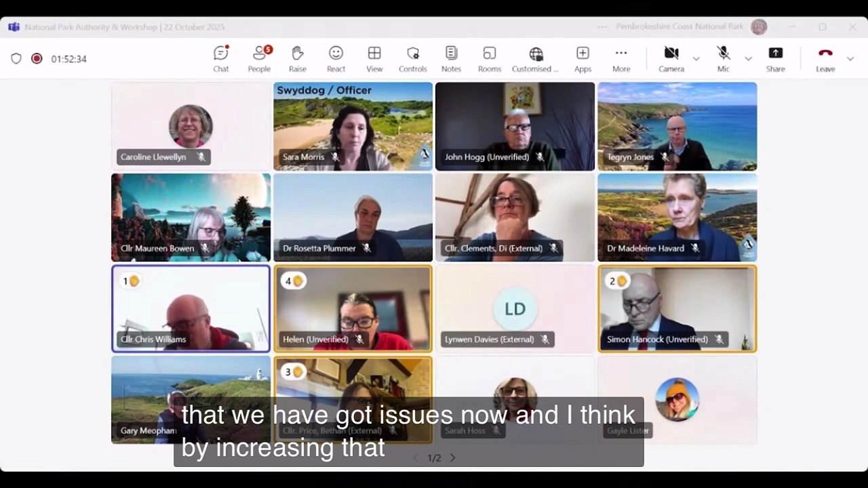The width and height of the screenshot is (868, 488).
Task: Click Dr Rosetta Plummer's muted mic icon
Action: point(367,248)
